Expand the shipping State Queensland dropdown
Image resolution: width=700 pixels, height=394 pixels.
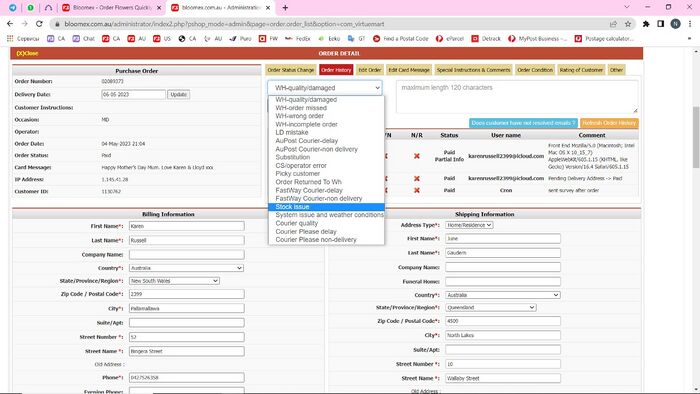[490, 307]
